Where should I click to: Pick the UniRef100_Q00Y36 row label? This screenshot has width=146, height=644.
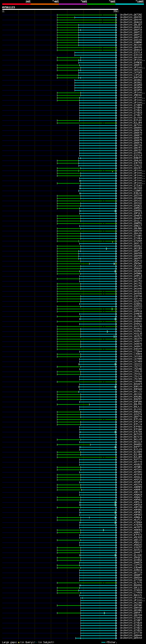[x=131, y=326]
